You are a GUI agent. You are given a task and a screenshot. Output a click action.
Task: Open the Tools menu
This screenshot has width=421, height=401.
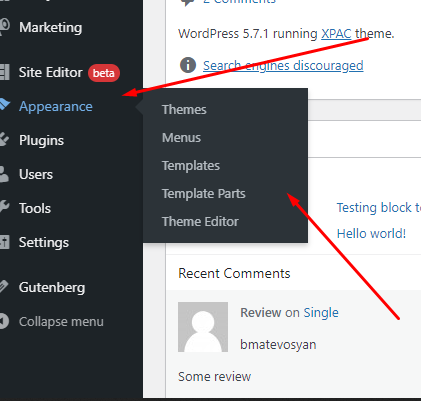click(35, 208)
